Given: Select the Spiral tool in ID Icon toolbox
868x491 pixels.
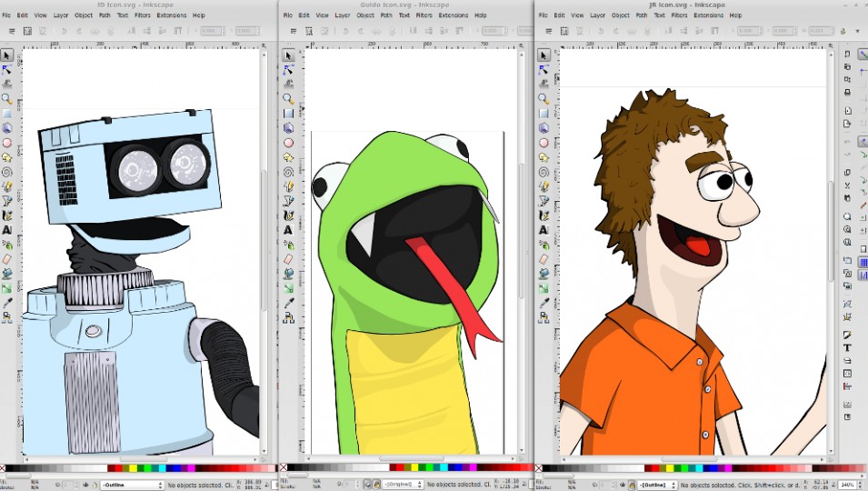Looking at the screenshot, I should pyautogui.click(x=7, y=171).
